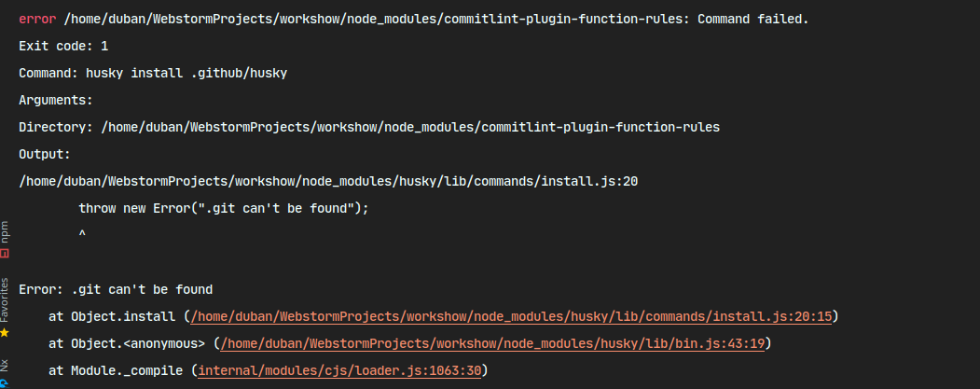Screen dimensions: 980x389
Task: Open the npm tool window tab label
Action: coord(5,229)
